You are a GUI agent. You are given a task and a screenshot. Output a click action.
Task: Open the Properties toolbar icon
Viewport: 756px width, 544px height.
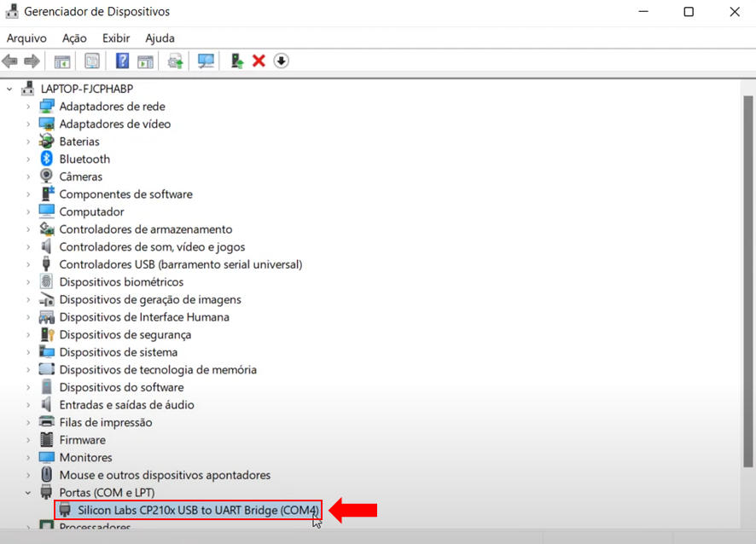[x=91, y=61]
